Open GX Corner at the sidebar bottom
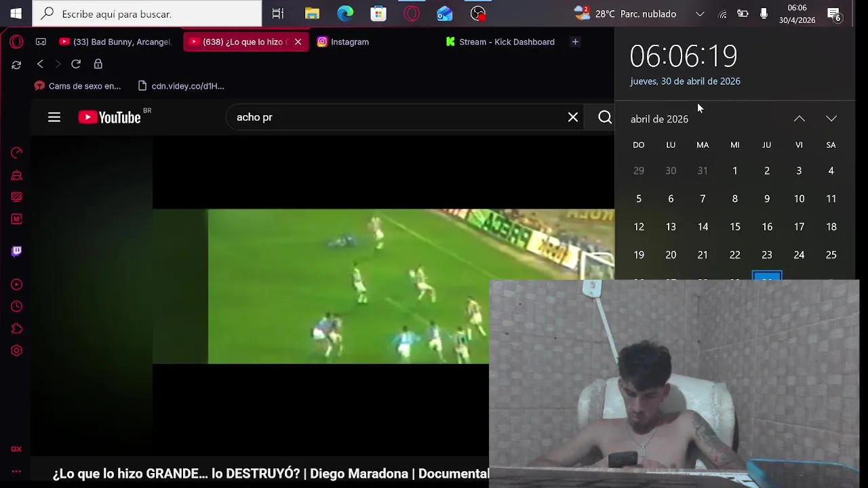The image size is (868, 488). [16, 449]
